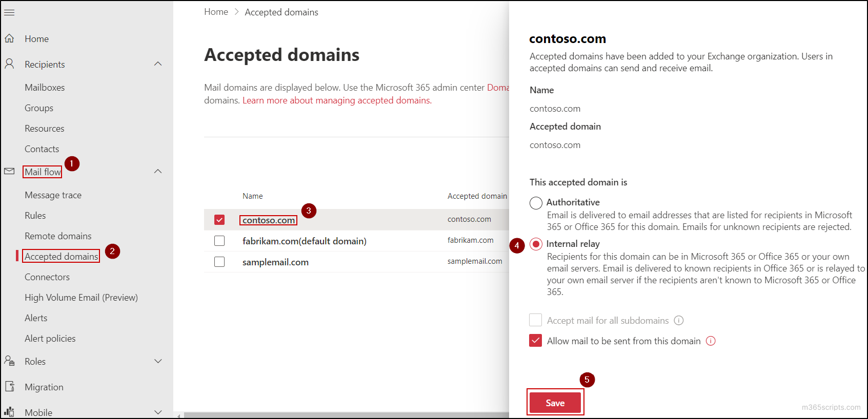Click the Accepted domain column header
This screenshot has height=419, width=868.
pos(477,196)
